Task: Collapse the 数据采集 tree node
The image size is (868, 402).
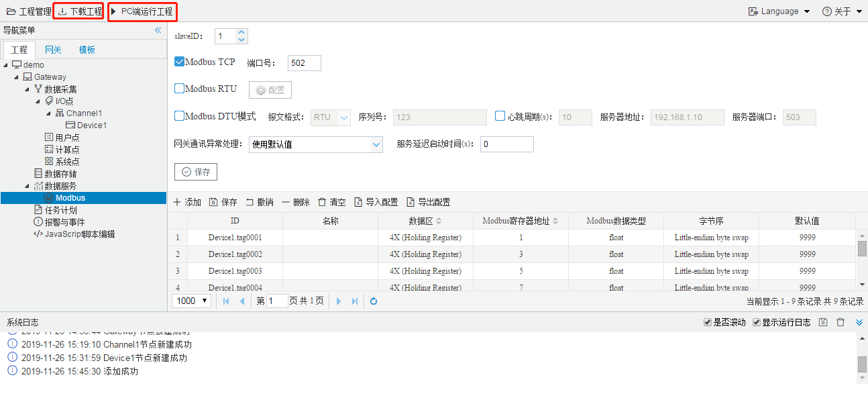Action: click(x=27, y=89)
